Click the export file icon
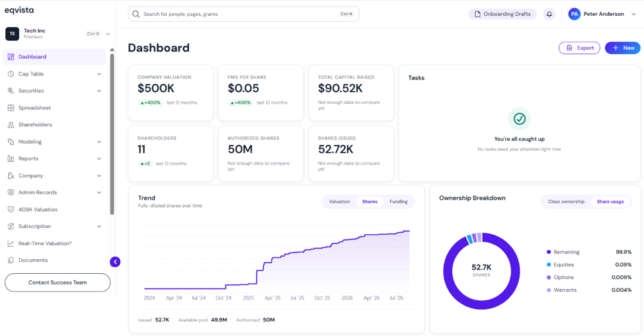Screen dimensions: 644x336 (x=570, y=48)
